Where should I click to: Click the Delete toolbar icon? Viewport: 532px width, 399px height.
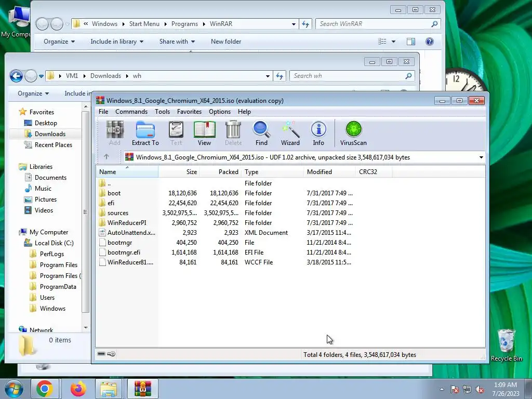233,134
